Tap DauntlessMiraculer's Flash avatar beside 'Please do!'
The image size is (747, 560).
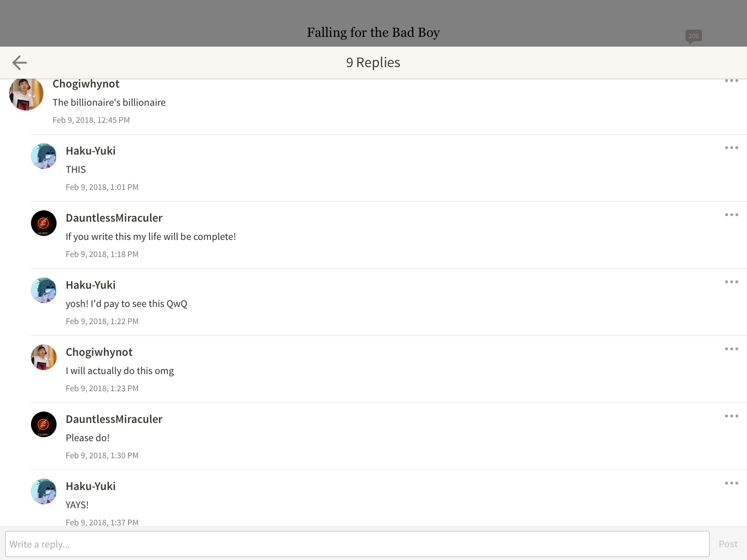[x=44, y=424]
